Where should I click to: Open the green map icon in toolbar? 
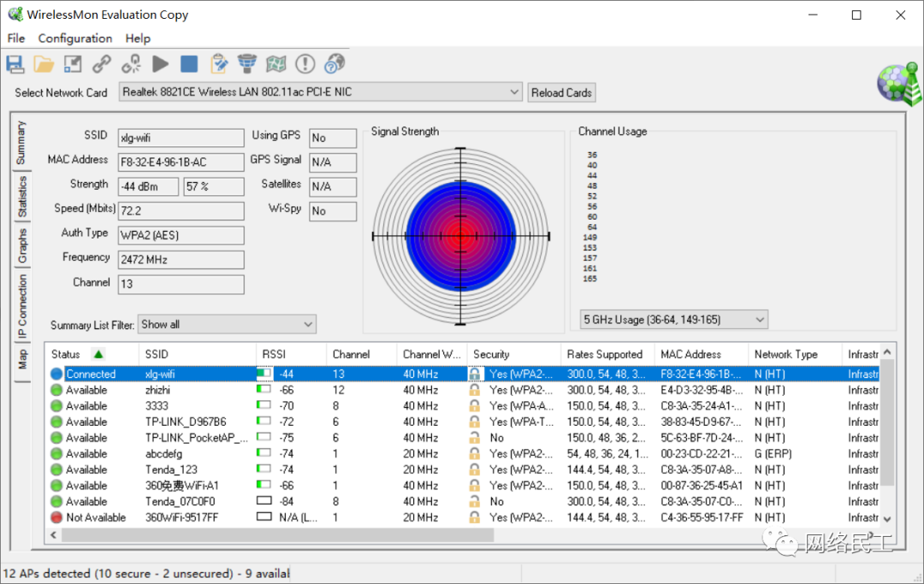point(275,64)
